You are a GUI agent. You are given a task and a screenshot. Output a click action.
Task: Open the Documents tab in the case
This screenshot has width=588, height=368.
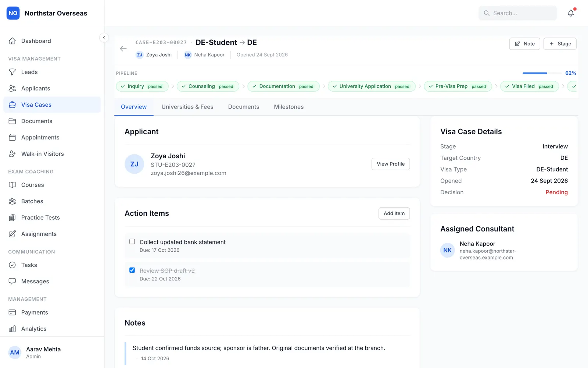coord(244,107)
